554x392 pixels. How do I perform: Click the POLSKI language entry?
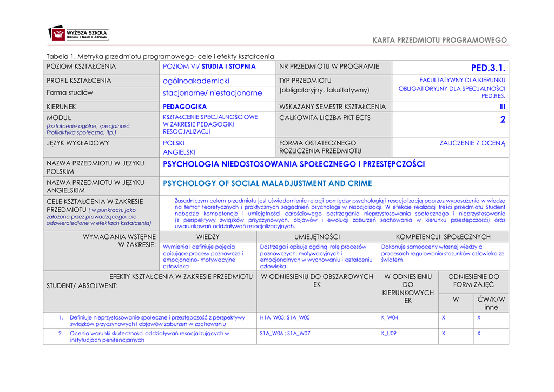point(174,143)
